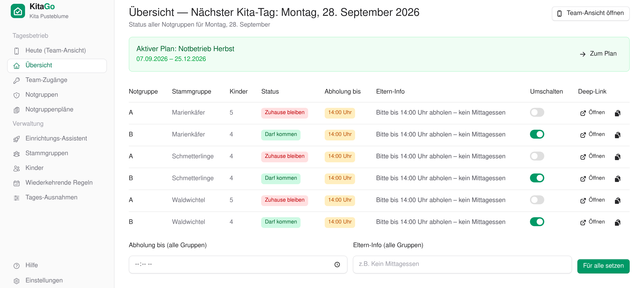Open deep link for Schmetterlinge group B
Image resolution: width=644 pixels, height=288 pixels.
(x=592, y=178)
